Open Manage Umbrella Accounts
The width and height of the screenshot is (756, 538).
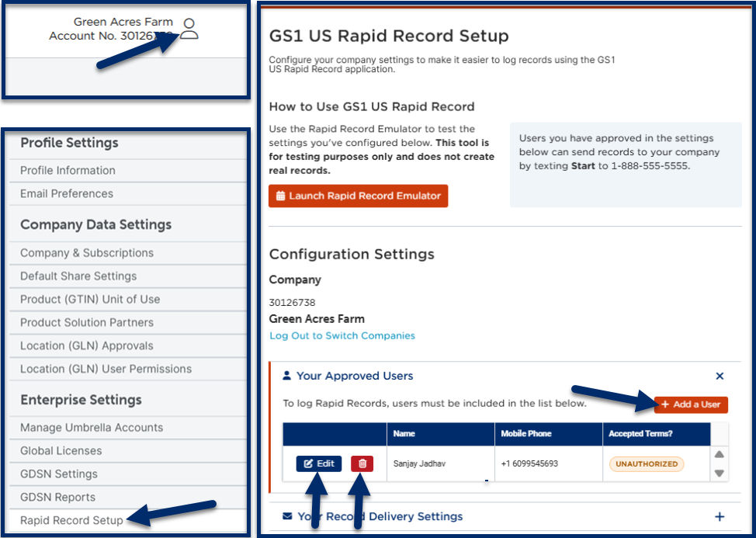[128, 428]
